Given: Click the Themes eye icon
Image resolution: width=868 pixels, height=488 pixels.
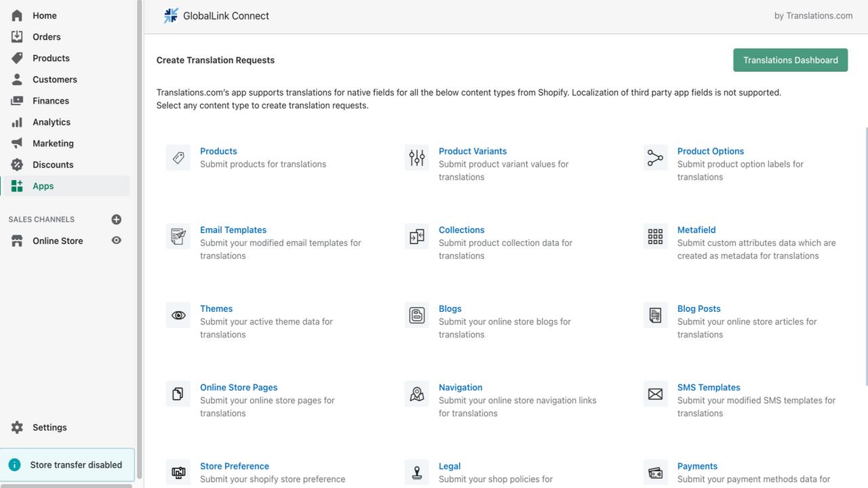Looking at the screenshot, I should coord(178,315).
